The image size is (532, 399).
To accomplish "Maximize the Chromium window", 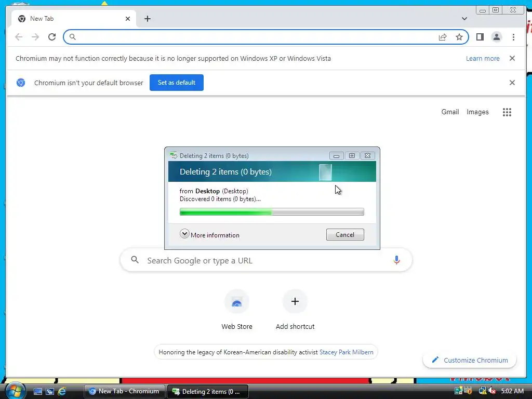I will coord(496,10).
